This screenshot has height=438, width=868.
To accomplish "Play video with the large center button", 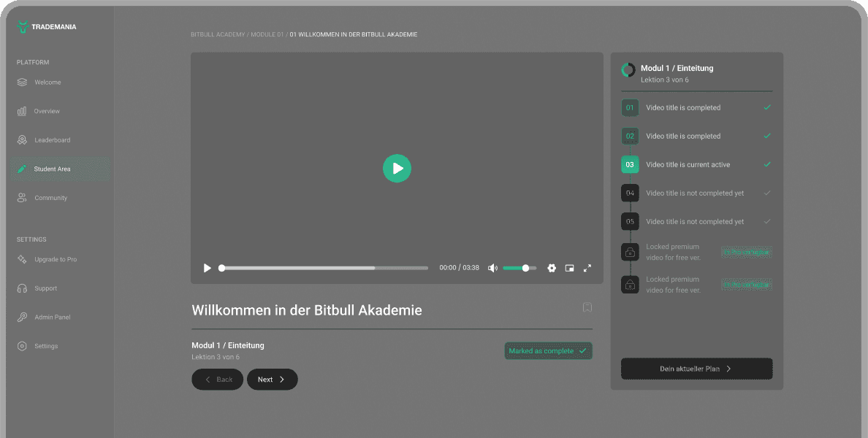I will pyautogui.click(x=397, y=168).
